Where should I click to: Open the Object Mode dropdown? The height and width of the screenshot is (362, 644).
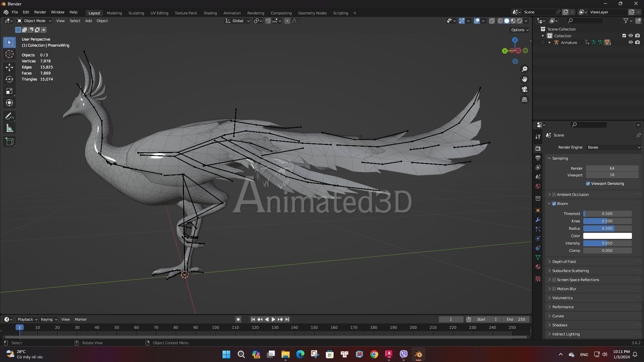coord(34,21)
